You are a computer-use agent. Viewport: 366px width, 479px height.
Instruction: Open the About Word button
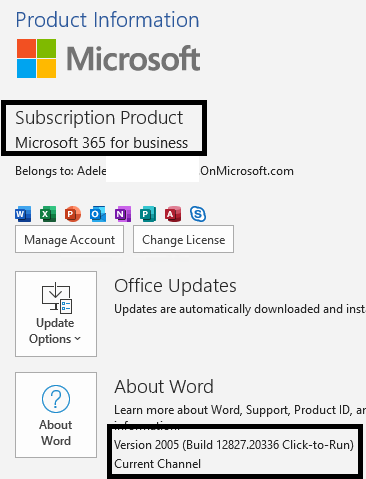tap(56, 415)
